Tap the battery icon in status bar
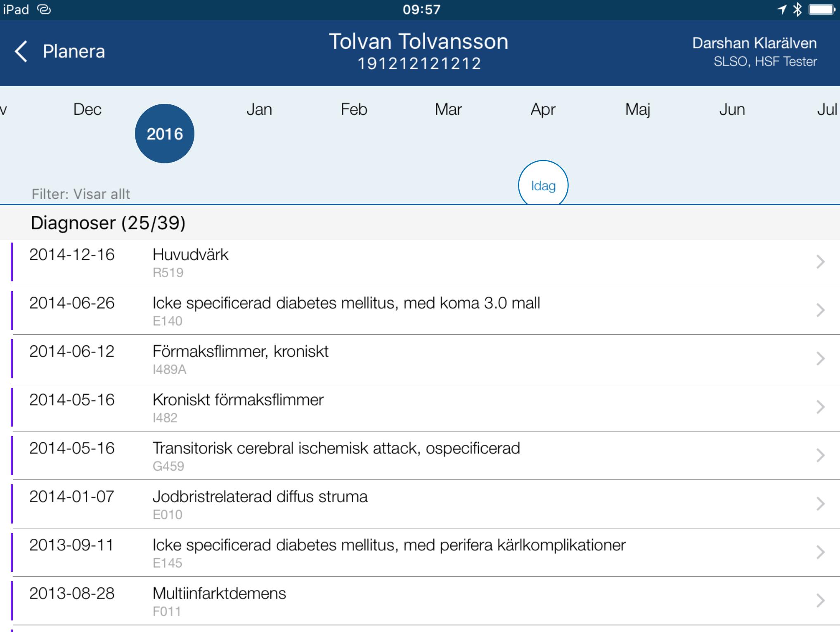Viewport: 840px width, 632px height. pyautogui.click(x=822, y=9)
